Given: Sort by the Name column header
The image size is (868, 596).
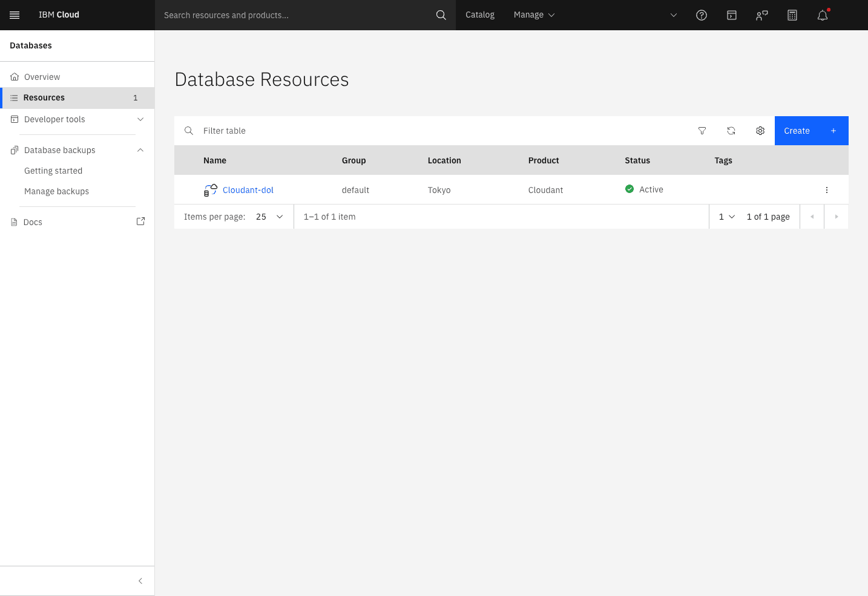Looking at the screenshot, I should pyautogui.click(x=215, y=160).
